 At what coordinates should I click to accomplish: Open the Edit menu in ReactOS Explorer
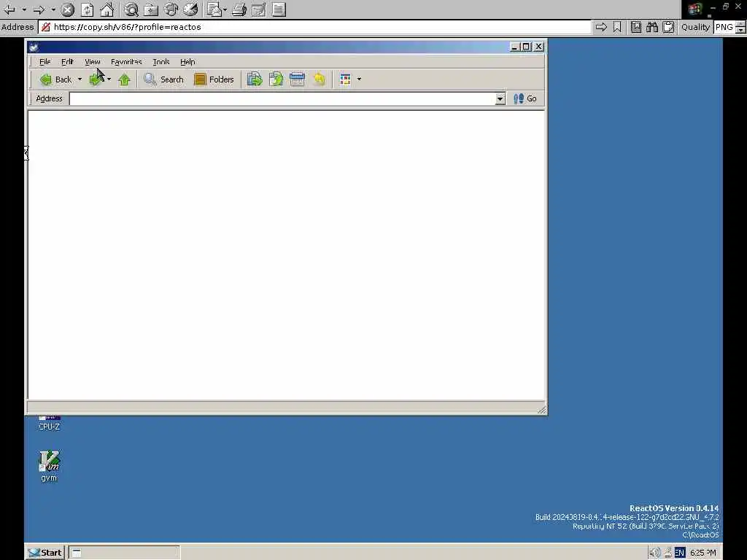pyautogui.click(x=67, y=61)
